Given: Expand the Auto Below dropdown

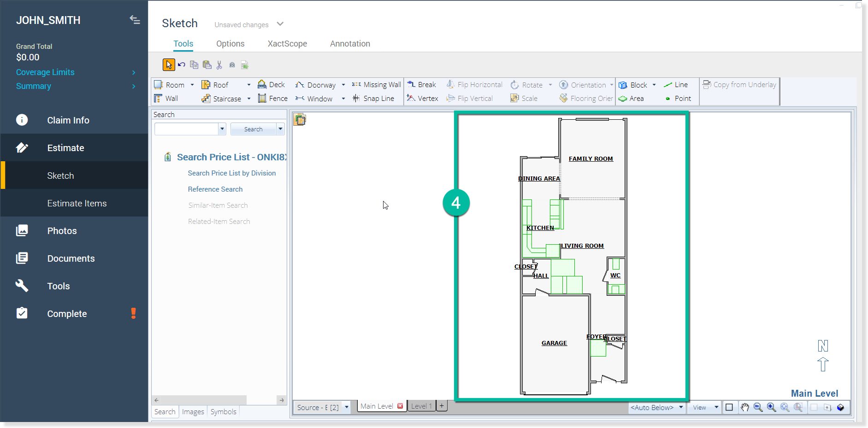Looking at the screenshot, I should coord(681,407).
